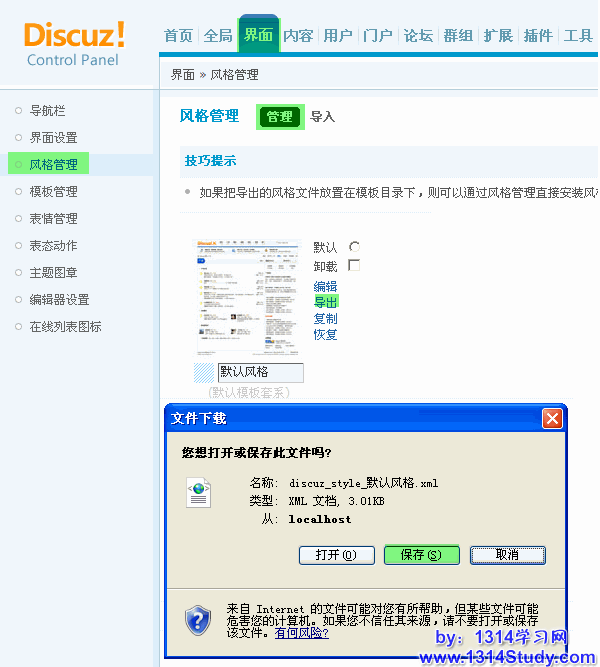Click the 保存(S) button
Image resolution: width=600 pixels, height=667 pixels.
pos(421,555)
